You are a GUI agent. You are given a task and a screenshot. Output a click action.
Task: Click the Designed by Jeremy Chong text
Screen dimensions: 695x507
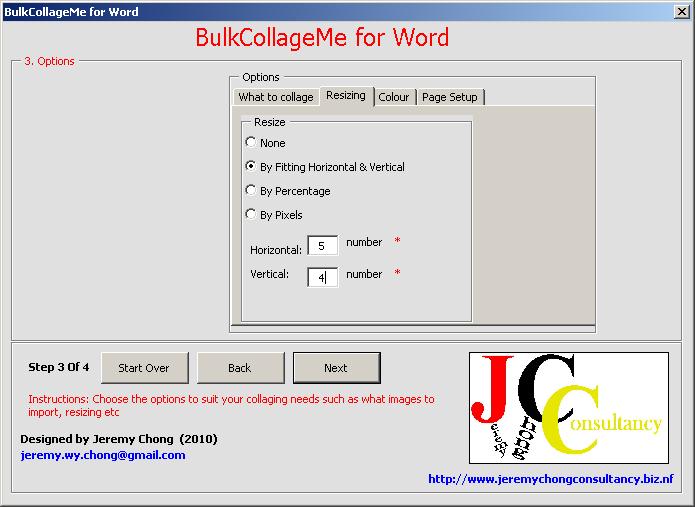119,439
